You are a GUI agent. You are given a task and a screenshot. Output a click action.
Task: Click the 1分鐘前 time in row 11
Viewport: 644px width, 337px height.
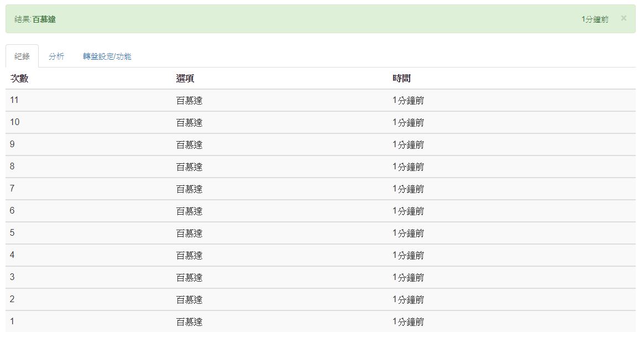tap(409, 101)
